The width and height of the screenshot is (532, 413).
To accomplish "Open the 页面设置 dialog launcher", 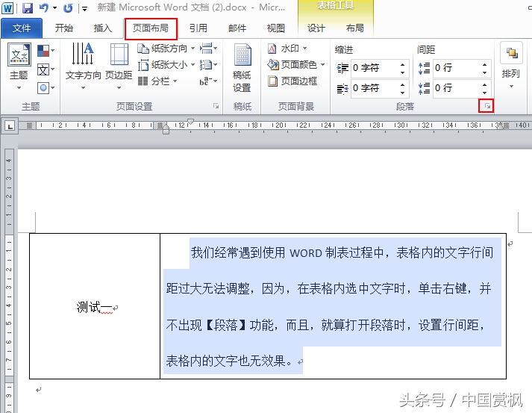I will pyautogui.click(x=216, y=106).
